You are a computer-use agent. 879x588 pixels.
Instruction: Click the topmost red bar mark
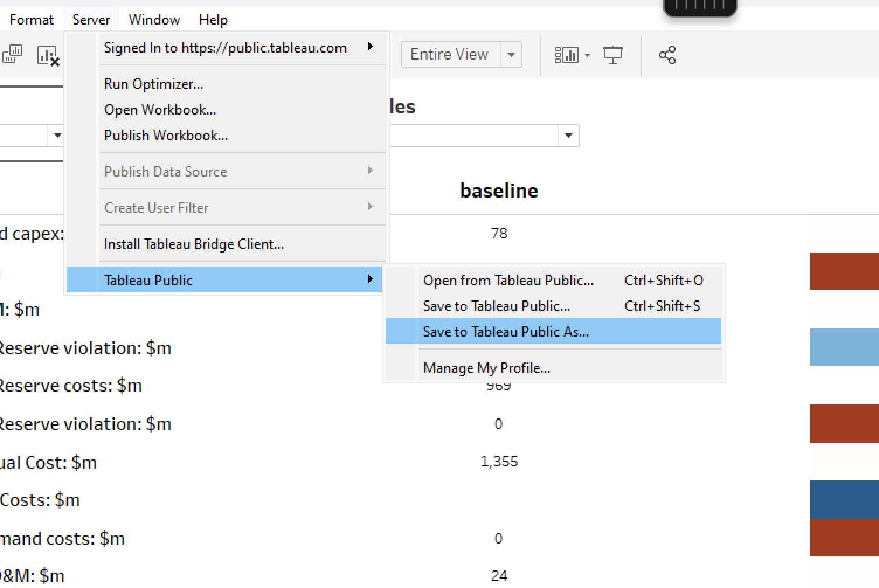[845, 271]
